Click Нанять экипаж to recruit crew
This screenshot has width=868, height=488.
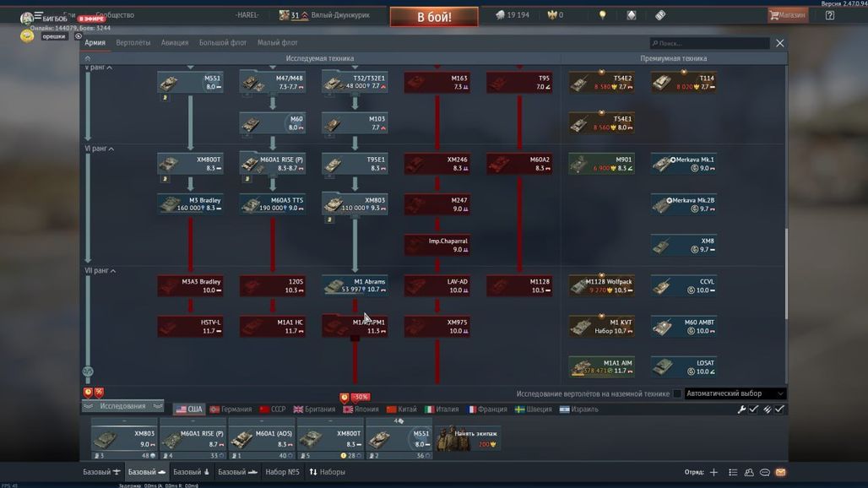click(469, 438)
